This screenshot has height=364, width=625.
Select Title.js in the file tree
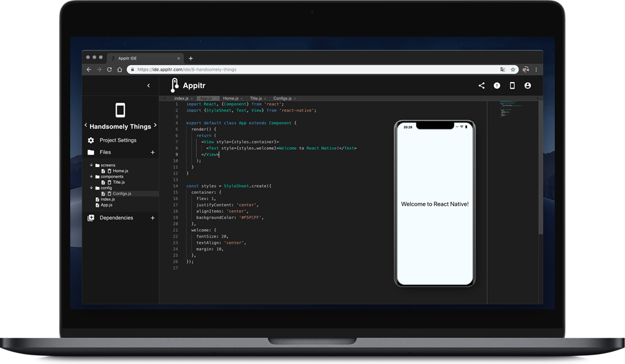click(119, 182)
